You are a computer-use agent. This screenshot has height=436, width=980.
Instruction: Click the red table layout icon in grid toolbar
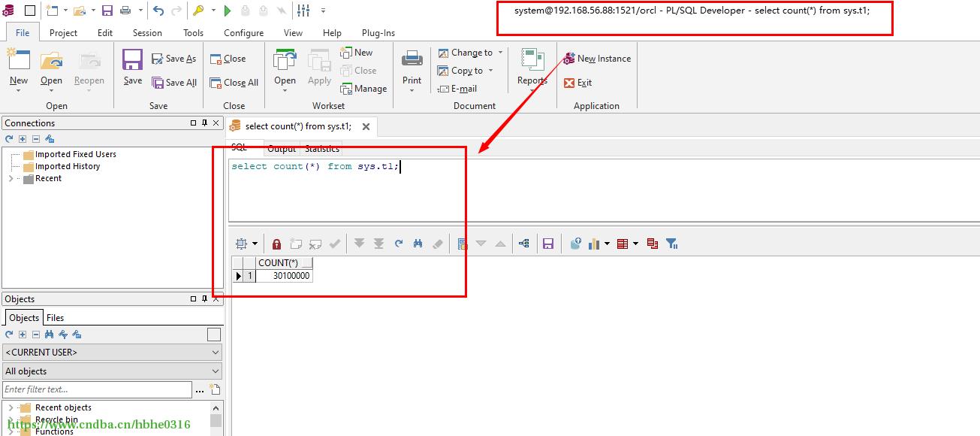tap(623, 244)
